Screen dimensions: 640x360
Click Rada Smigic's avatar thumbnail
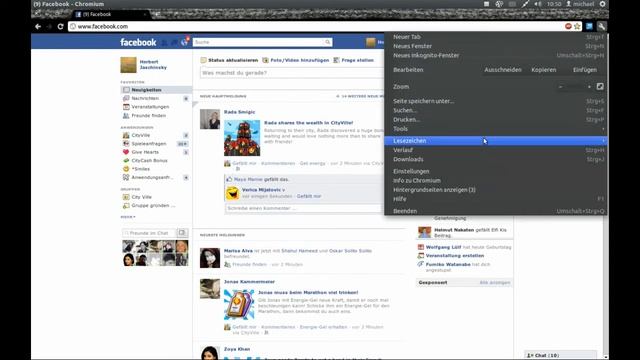(210, 119)
